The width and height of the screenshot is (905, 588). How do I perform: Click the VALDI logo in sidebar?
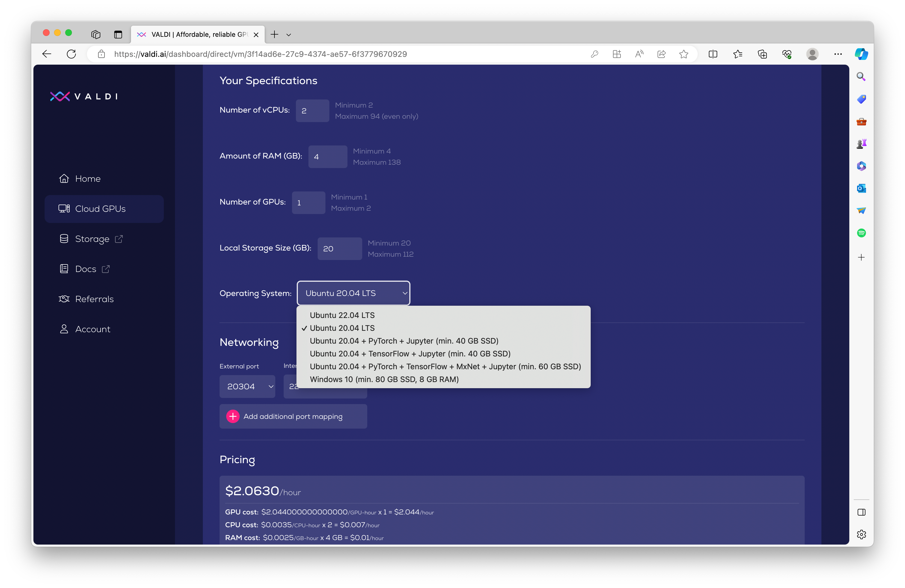click(x=84, y=96)
